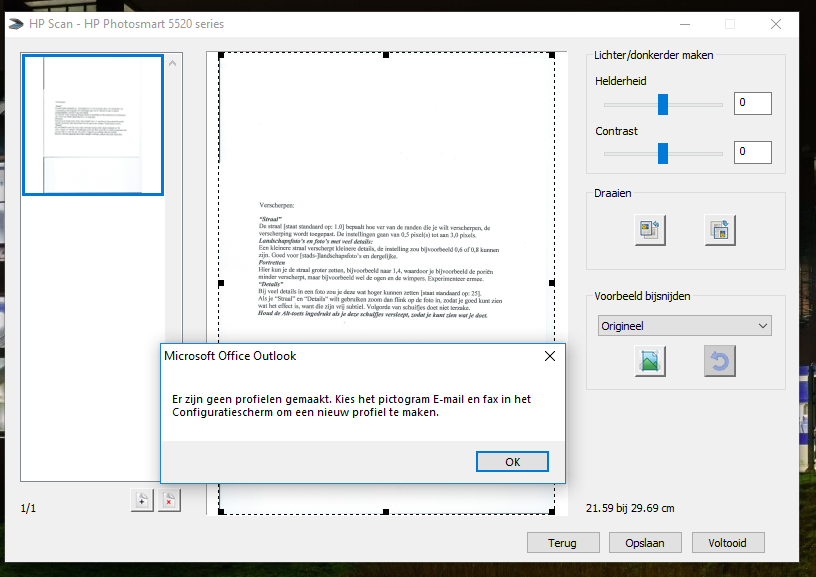The height and width of the screenshot is (577, 816).
Task: Click the "Microsoft Office Outlook" dialog title
Action: click(x=230, y=356)
